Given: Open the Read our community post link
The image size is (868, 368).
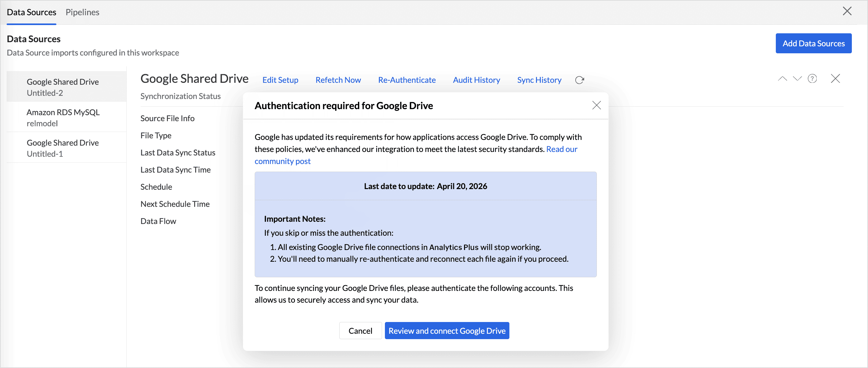Looking at the screenshot, I should tap(561, 149).
